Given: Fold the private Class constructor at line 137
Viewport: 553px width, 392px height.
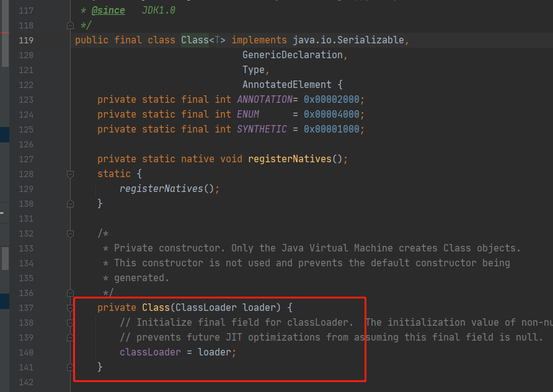Looking at the screenshot, I should [x=70, y=308].
